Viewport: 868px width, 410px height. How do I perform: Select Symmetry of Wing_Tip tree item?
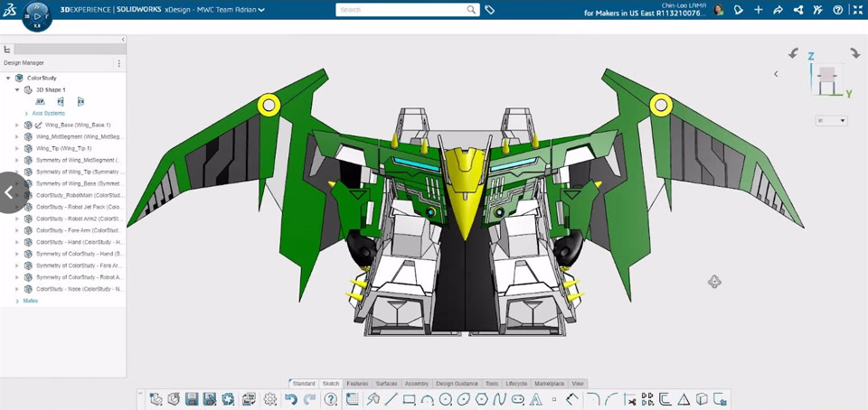pyautogui.click(x=80, y=172)
